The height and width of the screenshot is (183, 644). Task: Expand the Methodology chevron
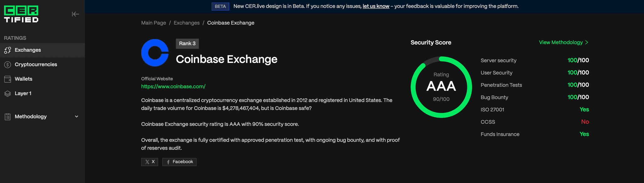pyautogui.click(x=76, y=117)
